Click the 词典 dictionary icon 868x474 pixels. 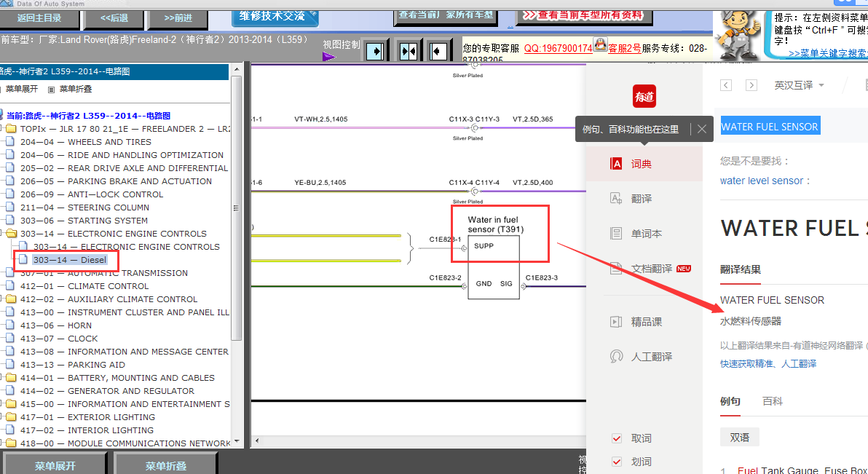coord(615,163)
